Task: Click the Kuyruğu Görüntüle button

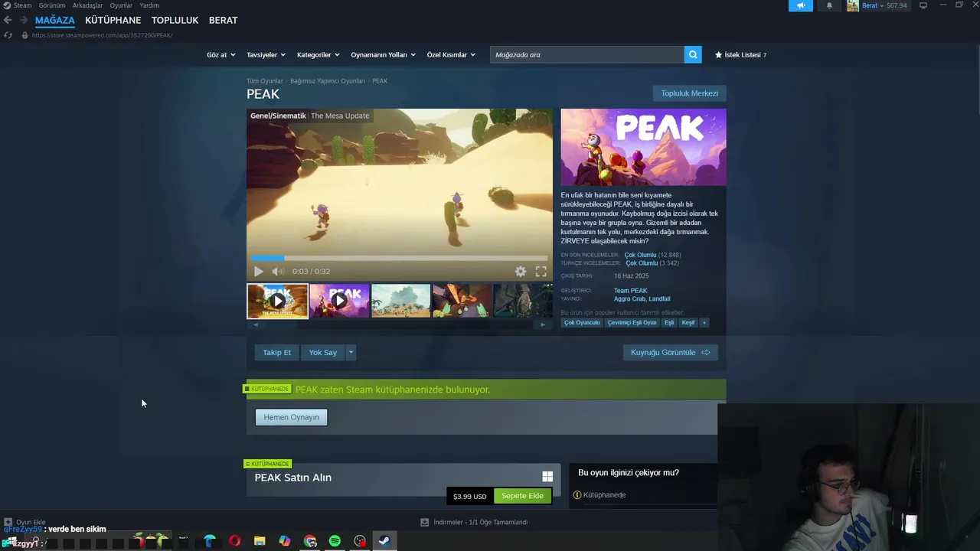Action: point(670,353)
